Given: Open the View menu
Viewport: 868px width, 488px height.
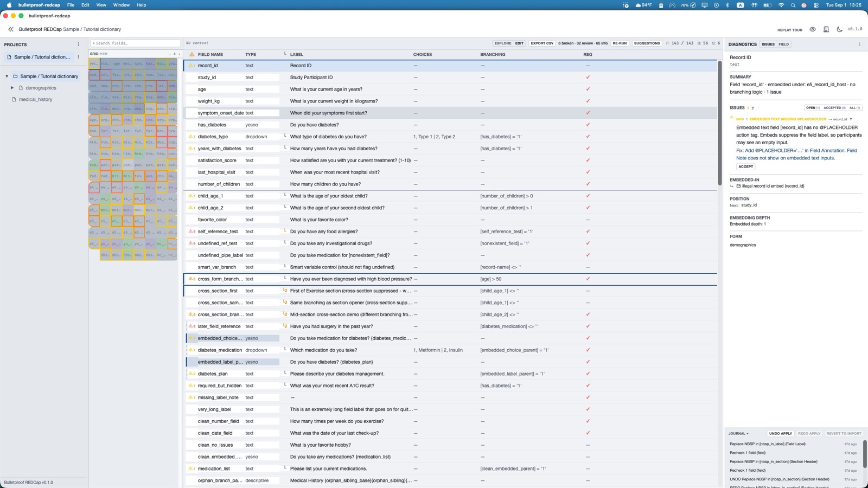Looking at the screenshot, I should [x=101, y=5].
